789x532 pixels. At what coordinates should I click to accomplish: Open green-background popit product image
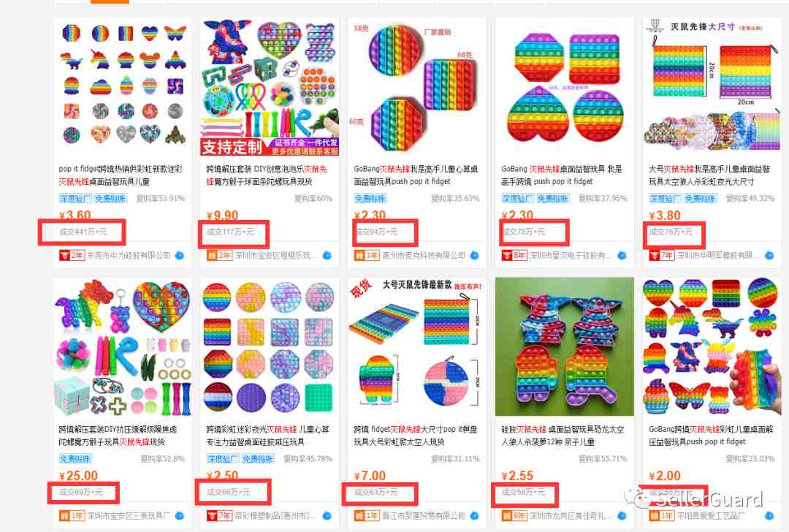click(565, 347)
